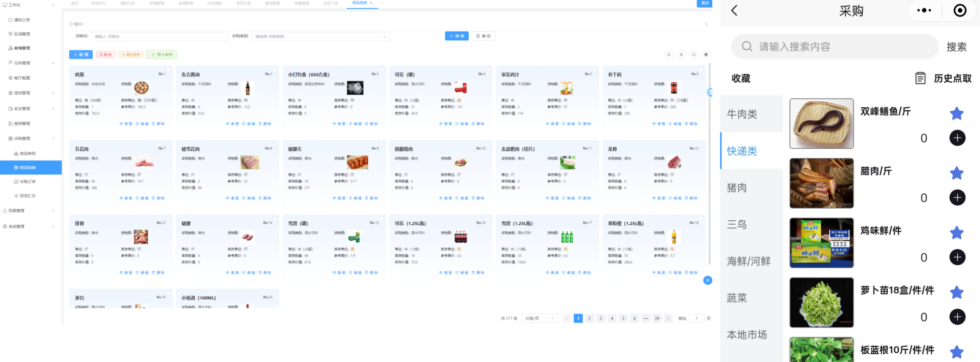The width and height of the screenshot is (980, 362).
Task: Select 牛肉类 category in 采购 panel
Action: (x=751, y=114)
